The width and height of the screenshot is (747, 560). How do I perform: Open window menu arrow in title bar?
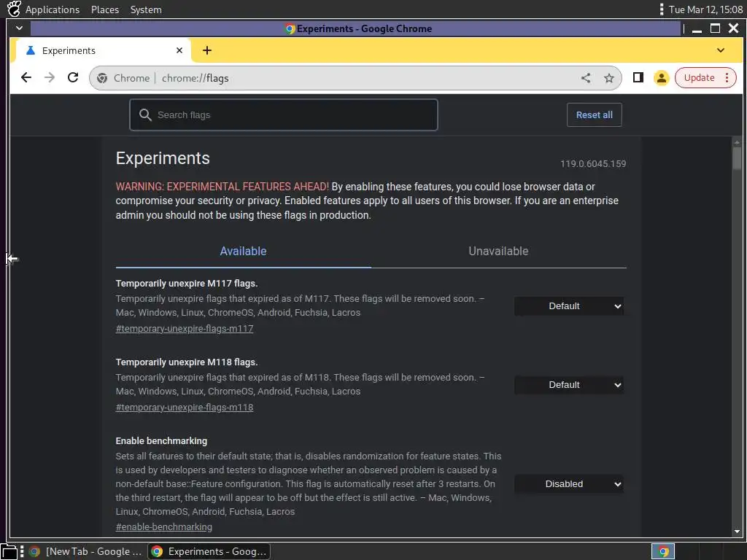point(19,28)
